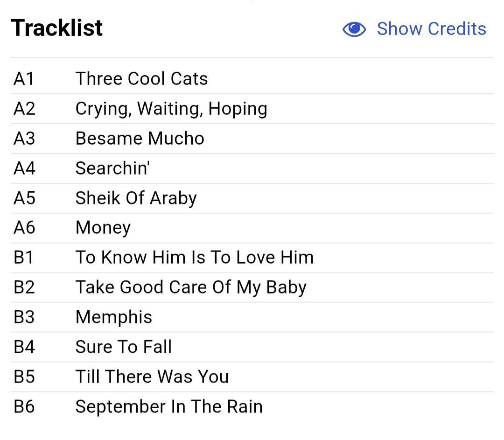The image size is (504, 440).
Task: Click the Tracklist heading
Action: (57, 28)
